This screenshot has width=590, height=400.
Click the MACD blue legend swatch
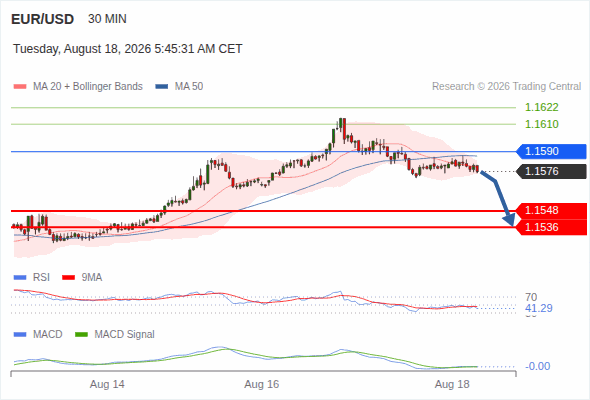(20, 335)
